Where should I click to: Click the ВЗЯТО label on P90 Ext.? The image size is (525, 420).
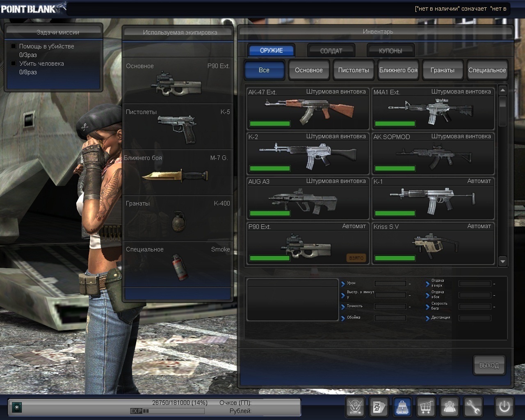pyautogui.click(x=356, y=258)
